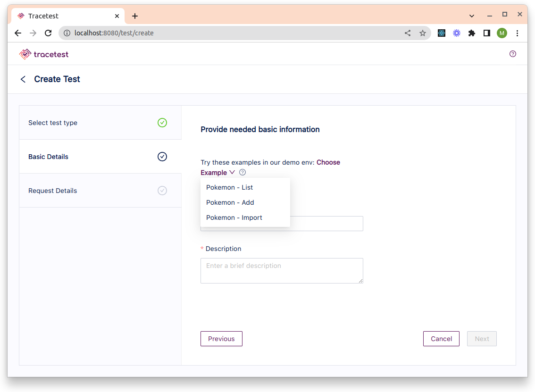Click the question mark icon beside Choose Example
The height and width of the screenshot is (392, 535).
coord(242,172)
